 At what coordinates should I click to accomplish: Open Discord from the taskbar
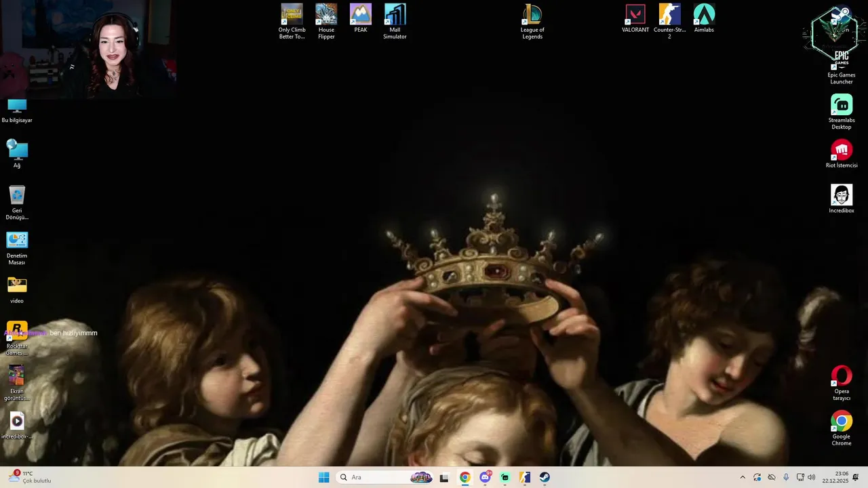(485, 477)
